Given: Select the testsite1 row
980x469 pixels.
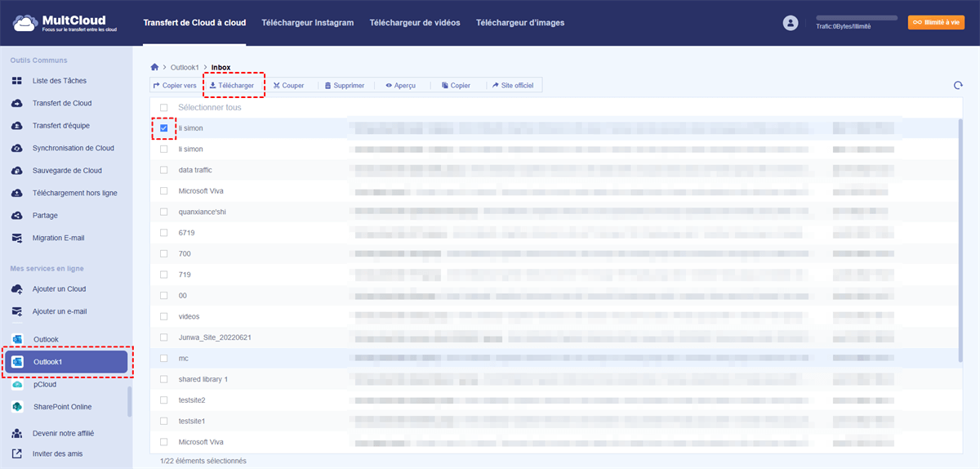Looking at the screenshot, I should tap(555, 421).
